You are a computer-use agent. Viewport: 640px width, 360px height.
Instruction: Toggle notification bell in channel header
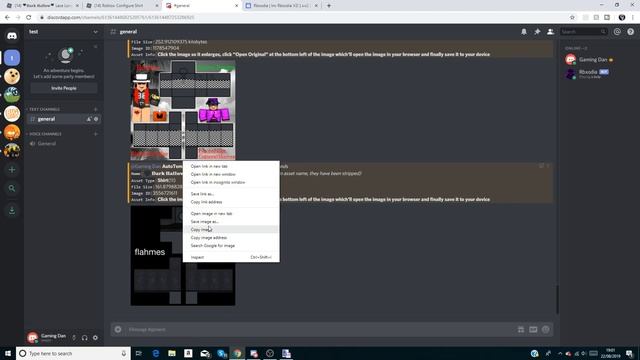pyautogui.click(x=524, y=32)
